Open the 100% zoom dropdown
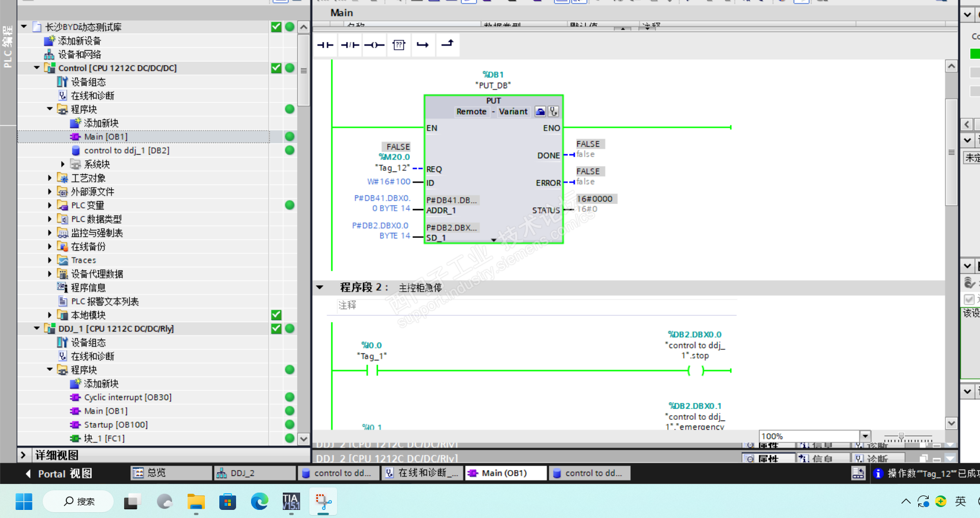This screenshot has width=980, height=518. [x=865, y=436]
